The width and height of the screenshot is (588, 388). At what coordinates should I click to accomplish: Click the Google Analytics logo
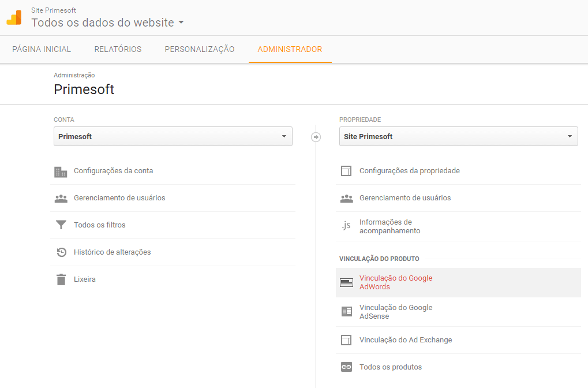pos(13,17)
